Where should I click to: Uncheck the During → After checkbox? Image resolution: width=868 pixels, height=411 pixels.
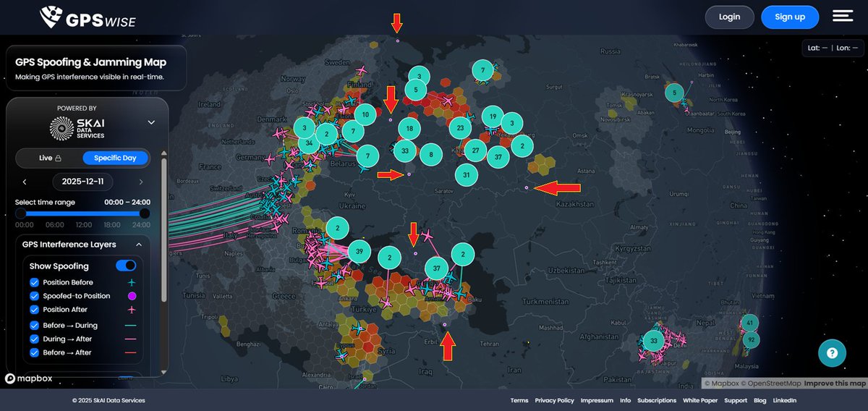pos(34,339)
